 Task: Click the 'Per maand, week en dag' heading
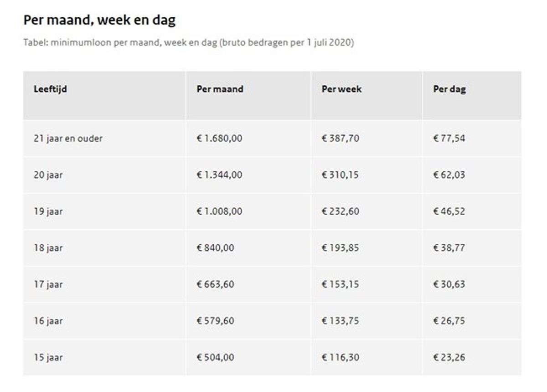[x=99, y=21]
